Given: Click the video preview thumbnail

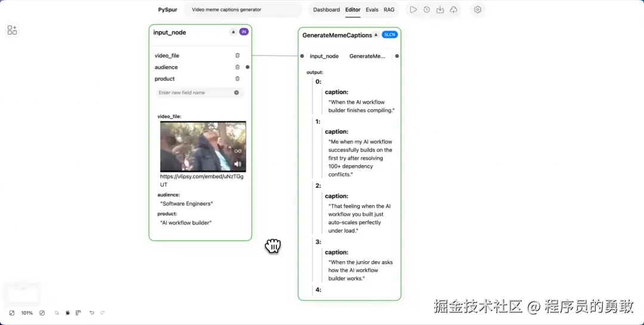Looking at the screenshot, I should pyautogui.click(x=203, y=146).
